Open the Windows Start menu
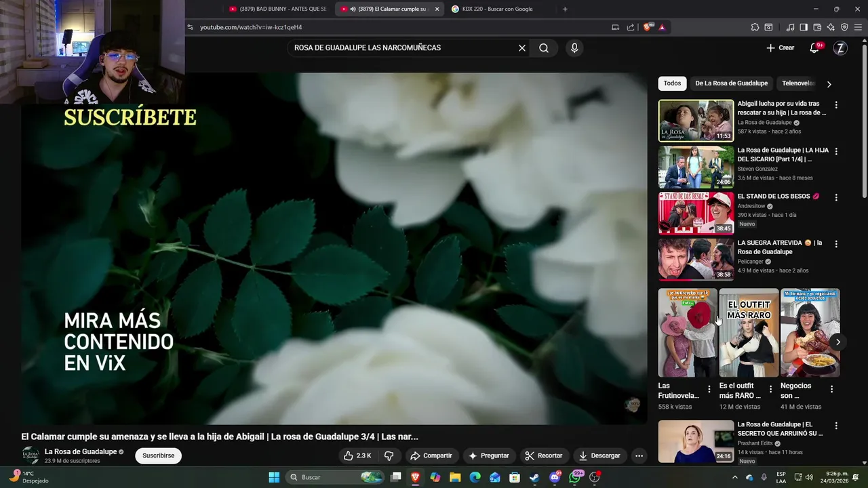Screen dimensions: 868x488 [x=274, y=477]
